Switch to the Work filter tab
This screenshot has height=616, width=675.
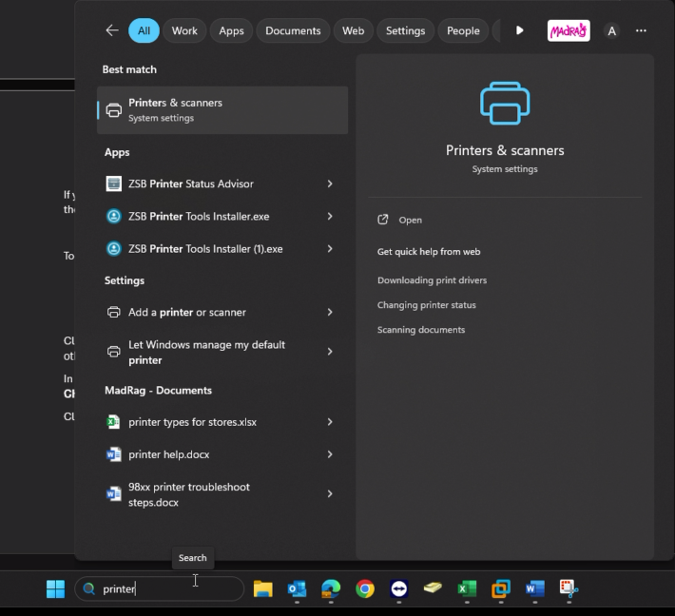[x=184, y=30]
